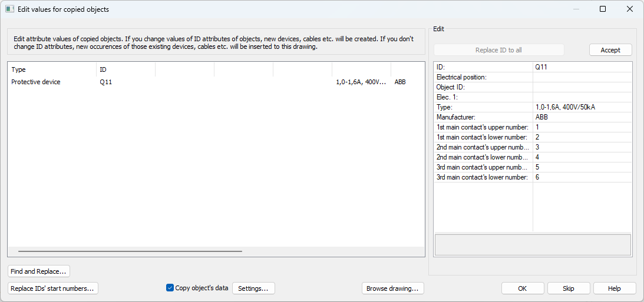Image resolution: width=644 pixels, height=302 pixels.
Task: Open the Find and Replace dialog
Action: click(39, 271)
